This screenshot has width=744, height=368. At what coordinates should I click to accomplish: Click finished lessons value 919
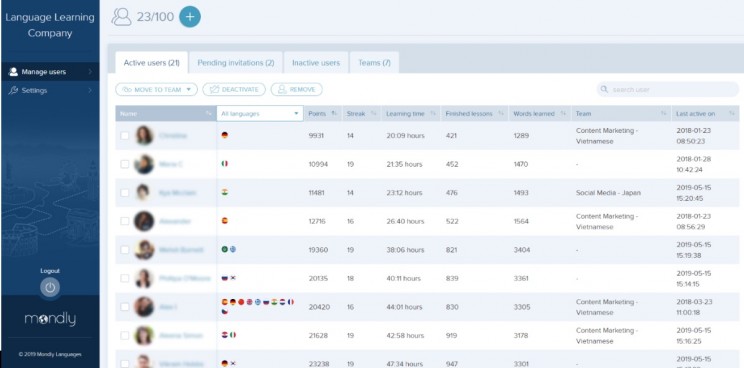[x=451, y=335]
